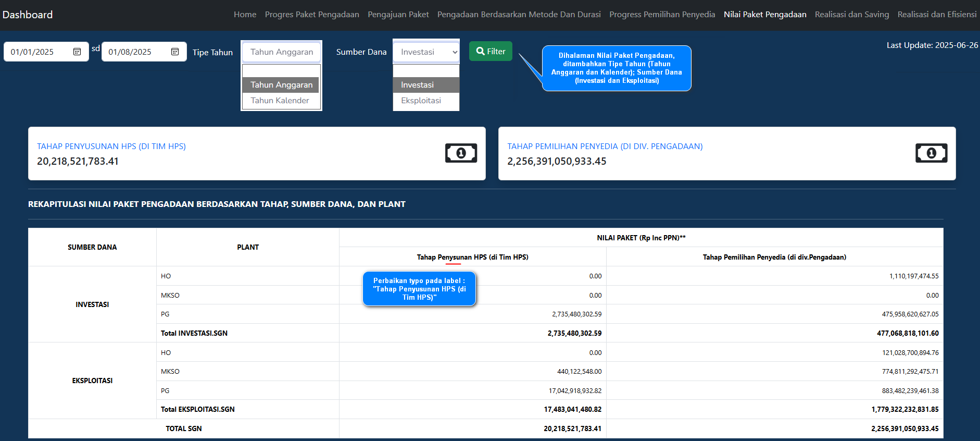Open calendar picker on start date field
Image resolution: width=980 pixels, height=441 pixels.
[x=77, y=52]
